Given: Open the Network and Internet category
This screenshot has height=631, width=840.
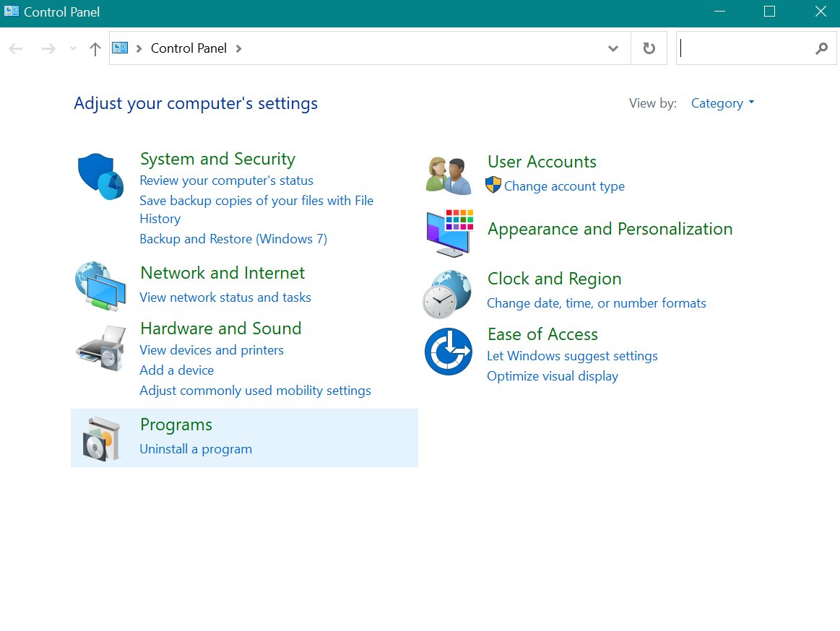Looking at the screenshot, I should 222,273.
